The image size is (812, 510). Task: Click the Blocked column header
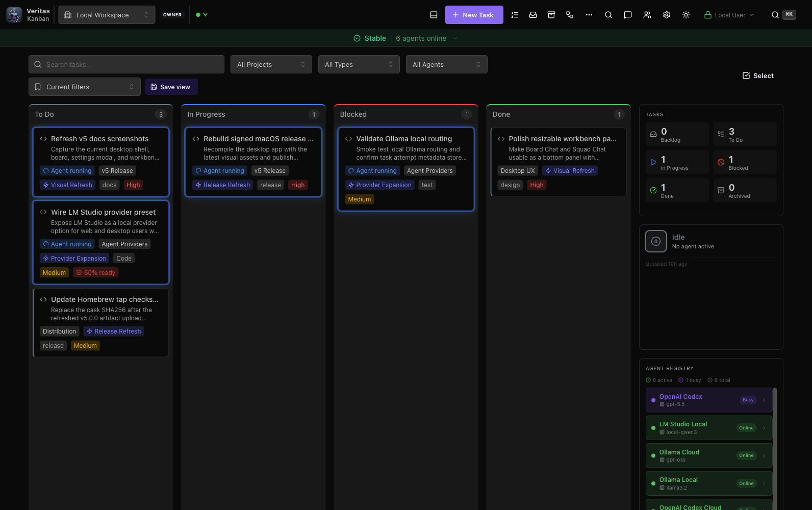point(406,114)
